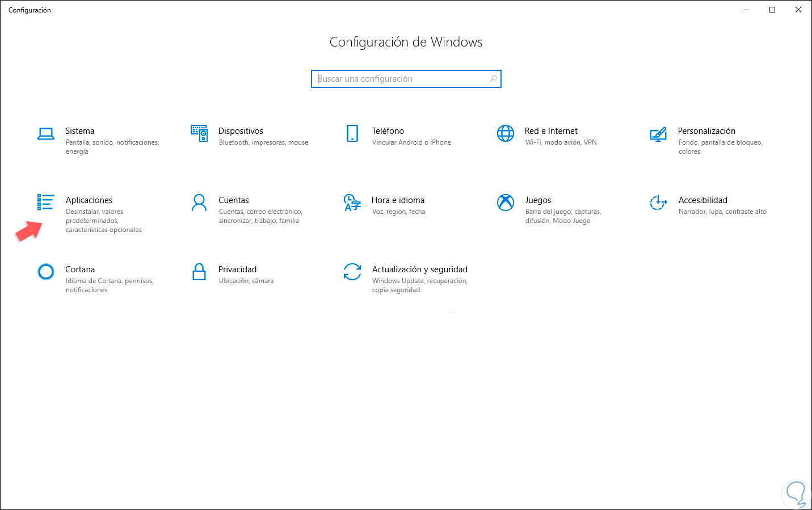Maximize the Configuración window
The image size is (812, 510).
(x=772, y=10)
